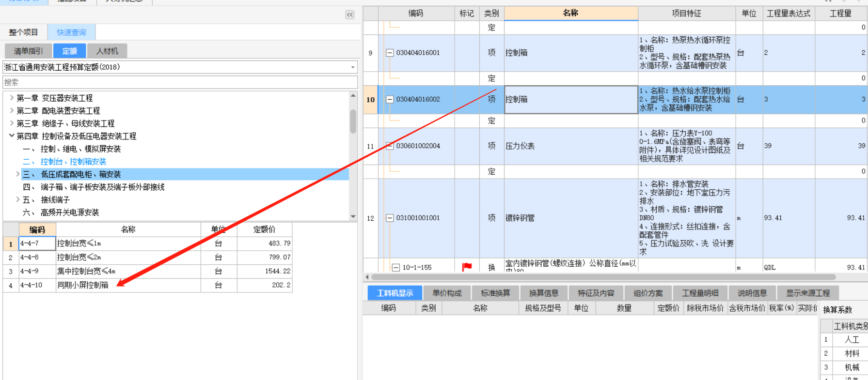868x380 pixels.
Task: Collapse sub-row 10-1-155 minus box
Action: coord(396,267)
